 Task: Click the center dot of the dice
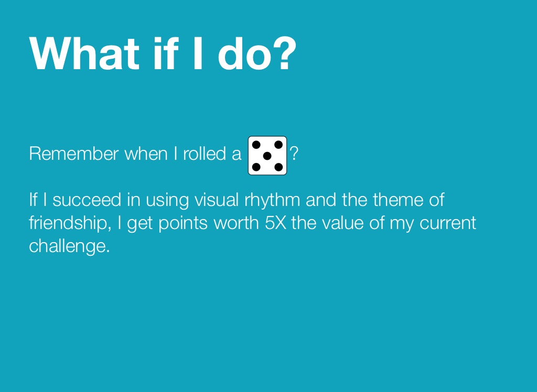267,156
